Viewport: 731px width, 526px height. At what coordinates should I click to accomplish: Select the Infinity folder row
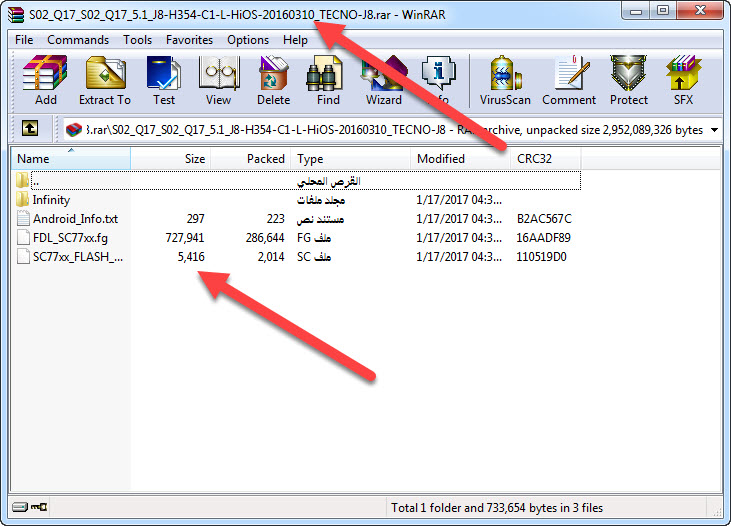[x=297, y=200]
